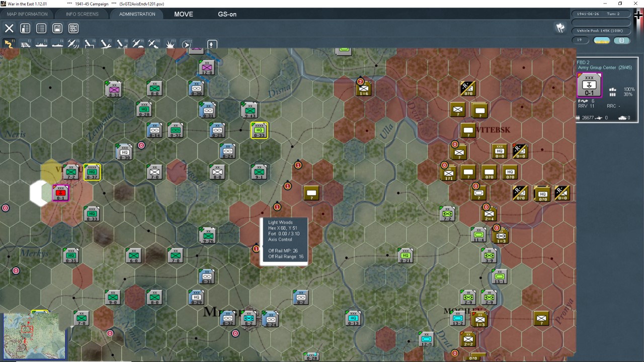Click the FBD 2 unit name in panel

[583, 62]
